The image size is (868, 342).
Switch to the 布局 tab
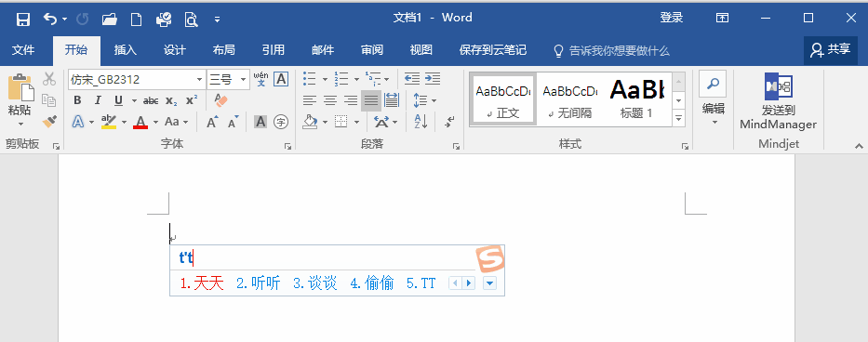pos(223,50)
